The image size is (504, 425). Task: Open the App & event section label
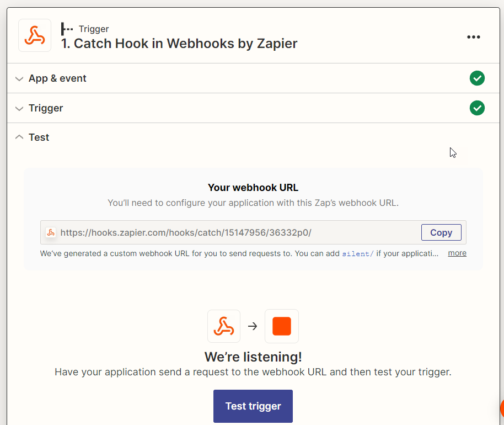tap(57, 78)
